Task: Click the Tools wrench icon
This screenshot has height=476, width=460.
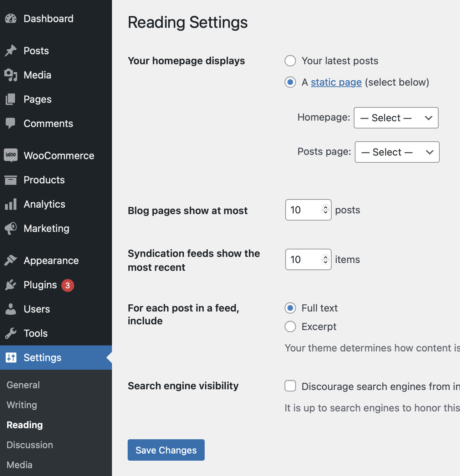Action: (11, 333)
